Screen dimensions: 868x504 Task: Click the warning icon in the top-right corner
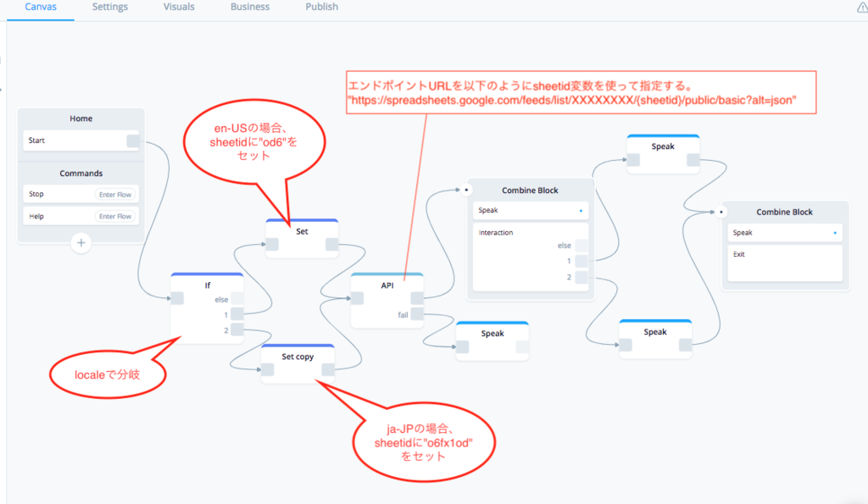click(x=862, y=7)
